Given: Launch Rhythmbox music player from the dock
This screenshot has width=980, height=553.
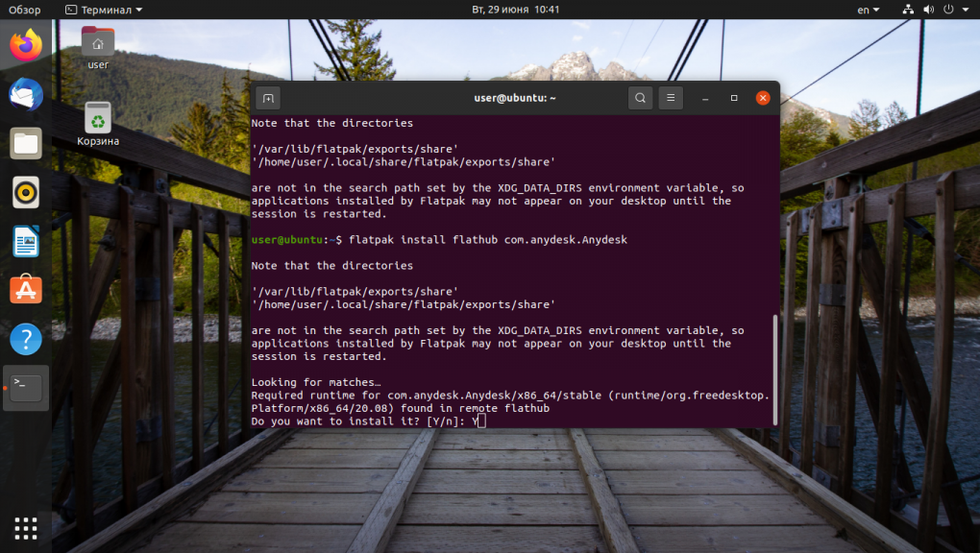Looking at the screenshot, I should coord(25,192).
